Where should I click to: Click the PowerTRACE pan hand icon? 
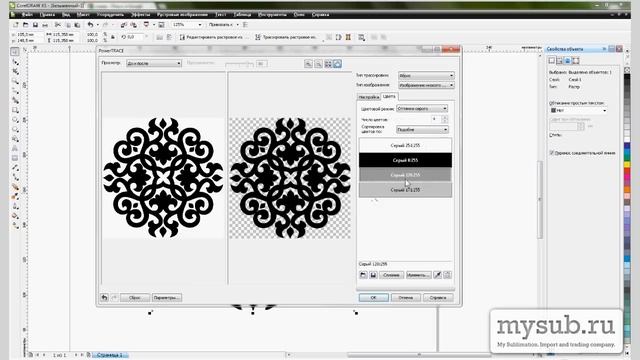[x=338, y=64]
